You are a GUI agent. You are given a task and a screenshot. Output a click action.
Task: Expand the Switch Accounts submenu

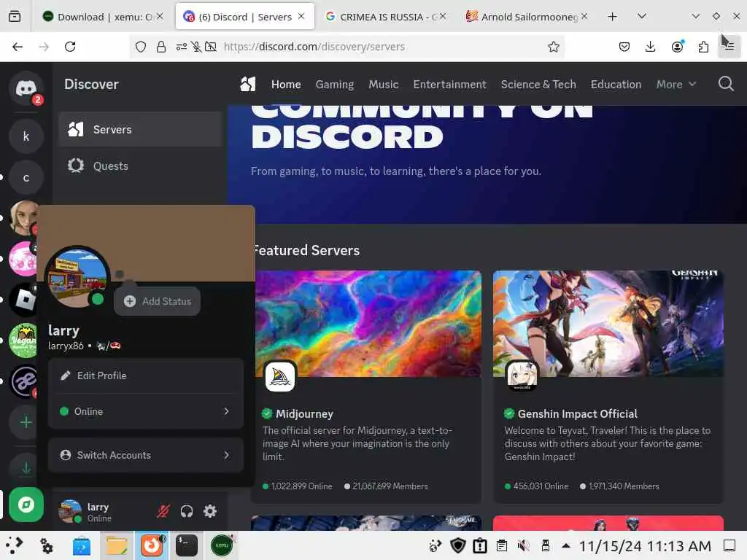(x=146, y=455)
